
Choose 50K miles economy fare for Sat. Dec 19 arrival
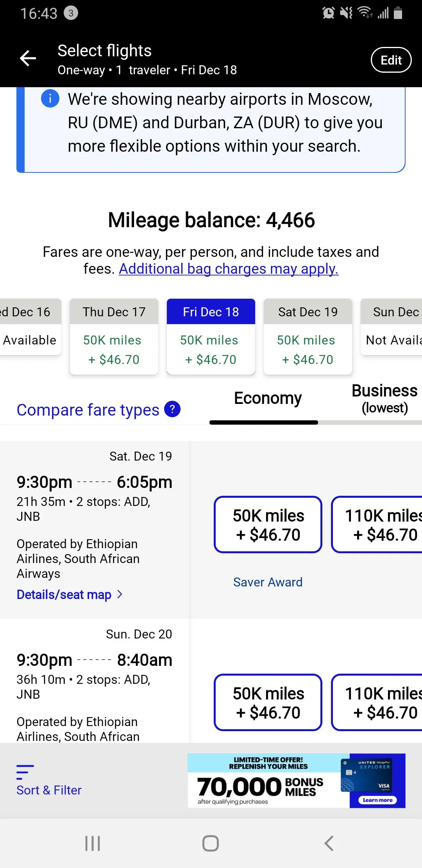pyautogui.click(x=268, y=525)
